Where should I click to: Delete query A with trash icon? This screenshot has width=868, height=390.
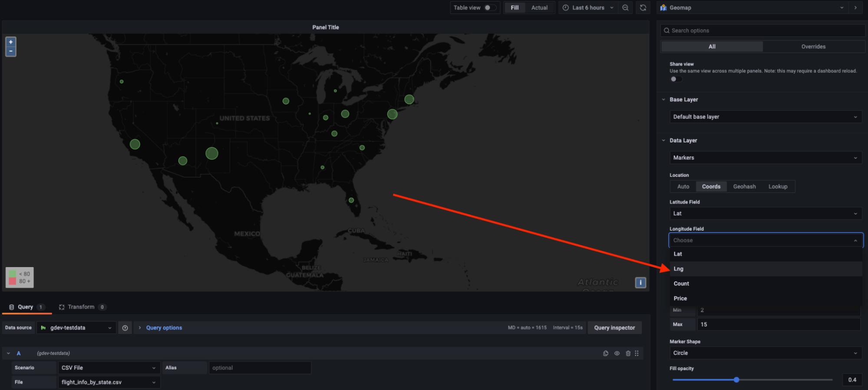[628, 354]
